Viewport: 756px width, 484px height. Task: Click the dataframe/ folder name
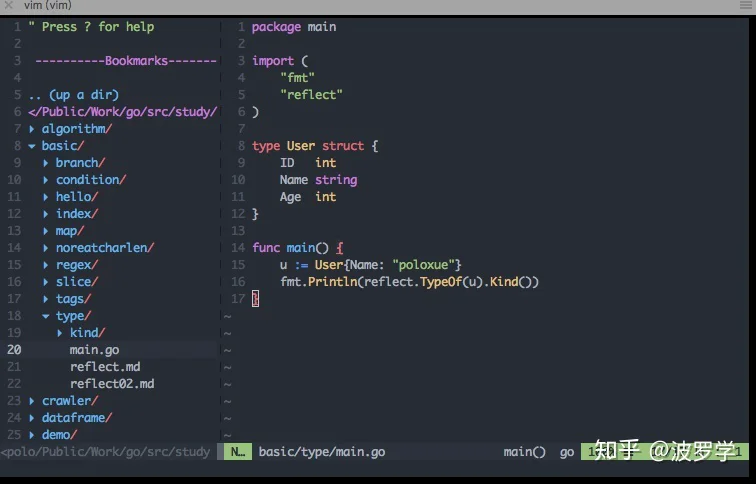[x=77, y=417]
